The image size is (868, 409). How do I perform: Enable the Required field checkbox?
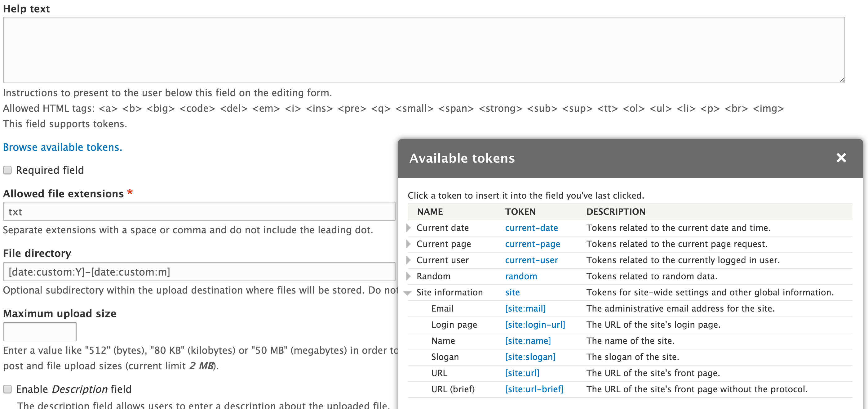pos(7,170)
